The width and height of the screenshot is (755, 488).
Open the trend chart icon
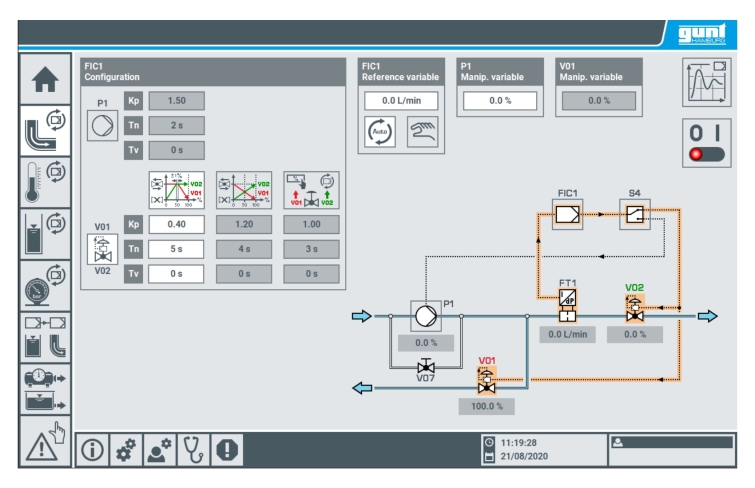pos(707,84)
